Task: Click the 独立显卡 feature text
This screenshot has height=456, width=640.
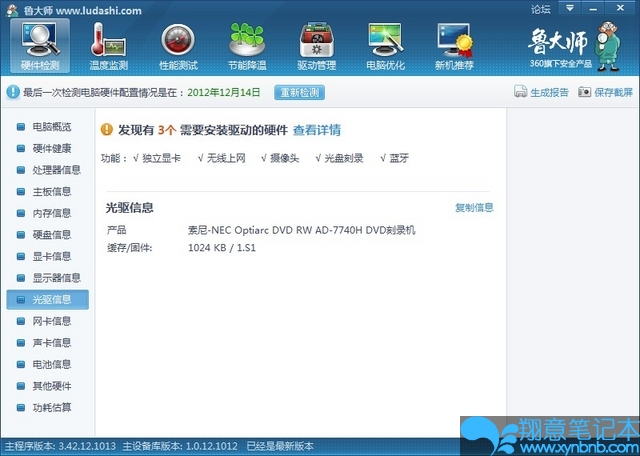Action: click(x=161, y=158)
